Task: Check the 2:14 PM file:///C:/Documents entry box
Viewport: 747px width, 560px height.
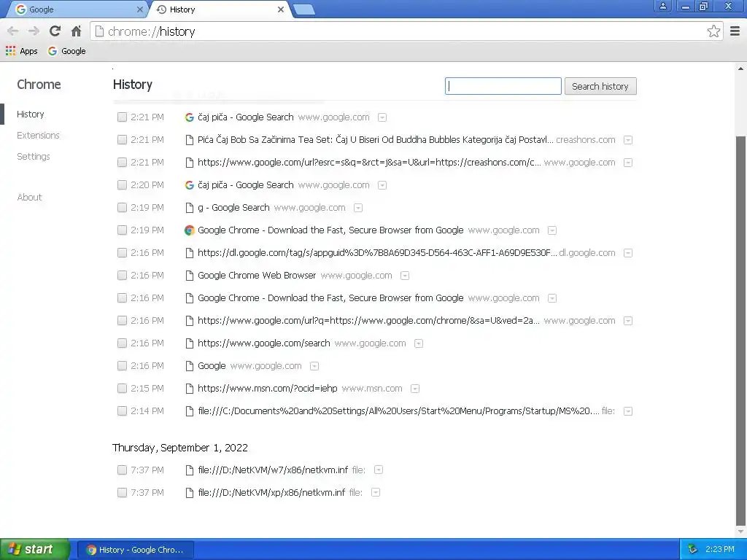Action: tap(122, 411)
